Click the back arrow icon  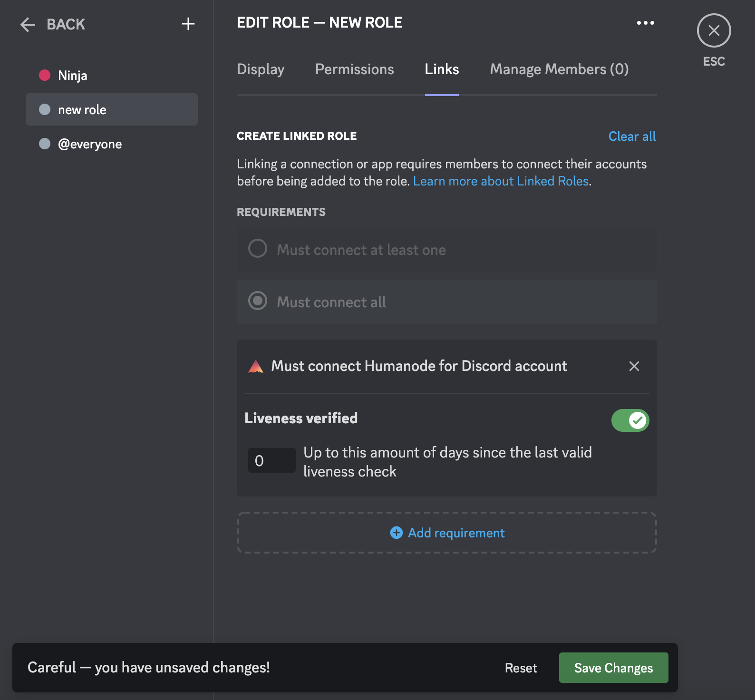point(28,24)
